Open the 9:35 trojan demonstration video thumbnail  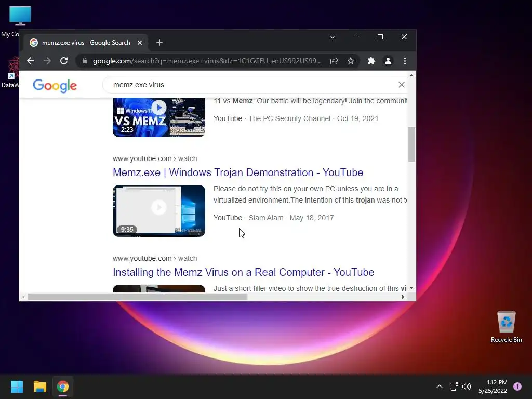click(159, 211)
